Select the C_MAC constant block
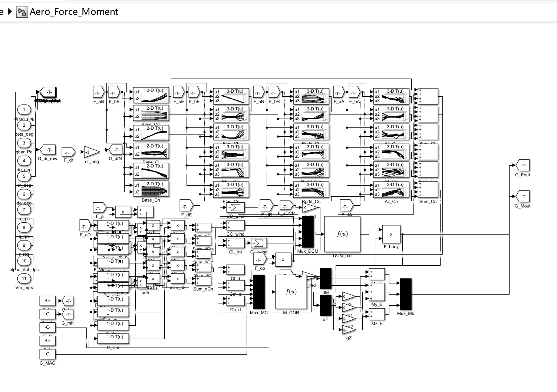The height and width of the screenshot is (392, 557). 47,354
